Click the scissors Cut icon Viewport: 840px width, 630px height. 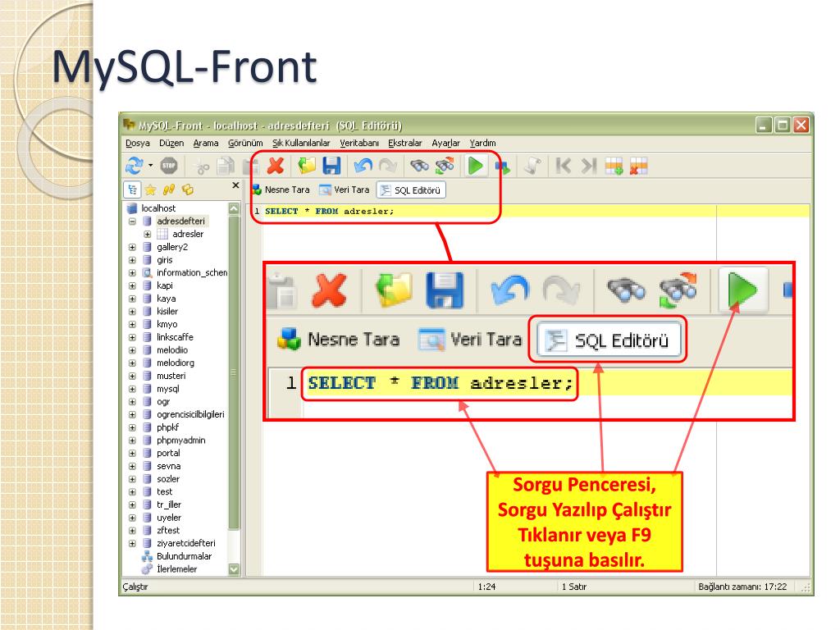(202, 167)
